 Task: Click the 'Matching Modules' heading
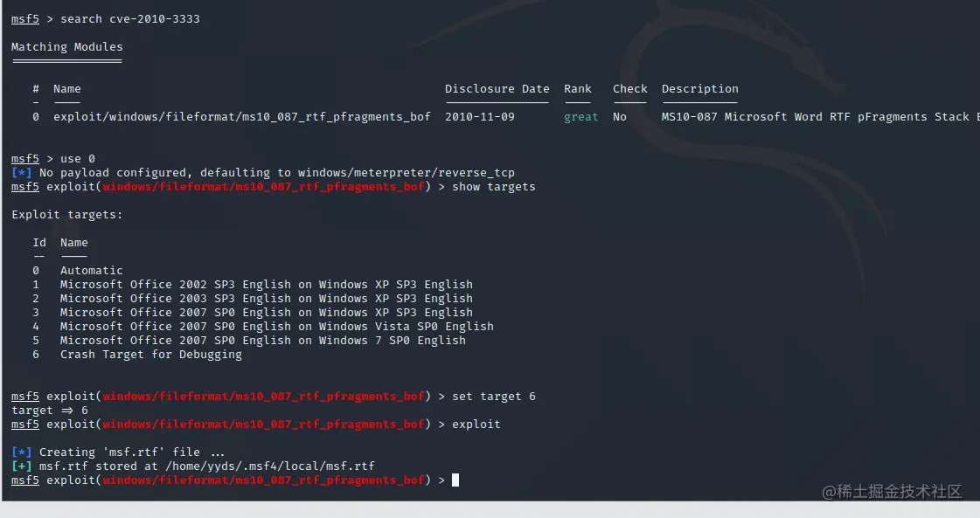point(66,47)
